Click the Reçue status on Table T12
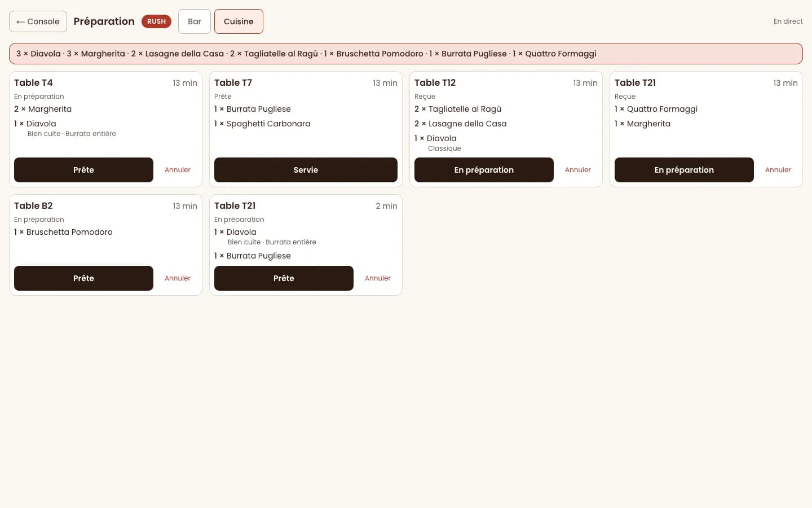The height and width of the screenshot is (508, 812). [425, 97]
